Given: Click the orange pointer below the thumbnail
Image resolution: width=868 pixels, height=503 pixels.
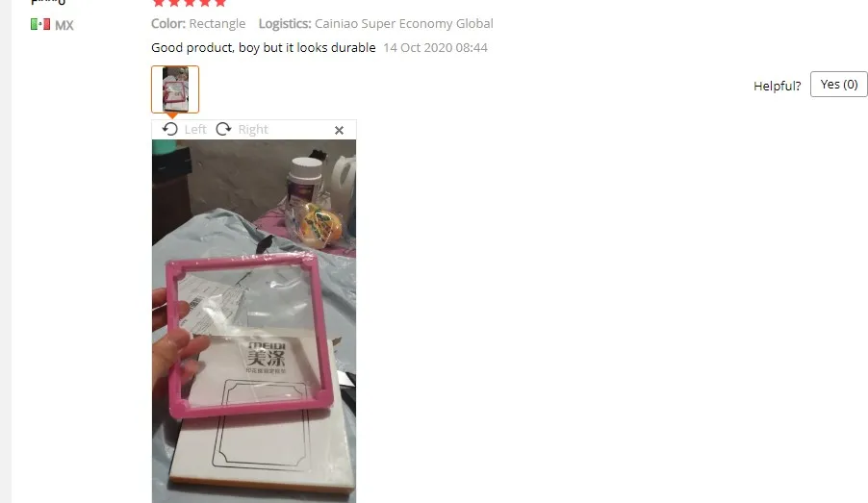Looking at the screenshot, I should pyautogui.click(x=172, y=115).
